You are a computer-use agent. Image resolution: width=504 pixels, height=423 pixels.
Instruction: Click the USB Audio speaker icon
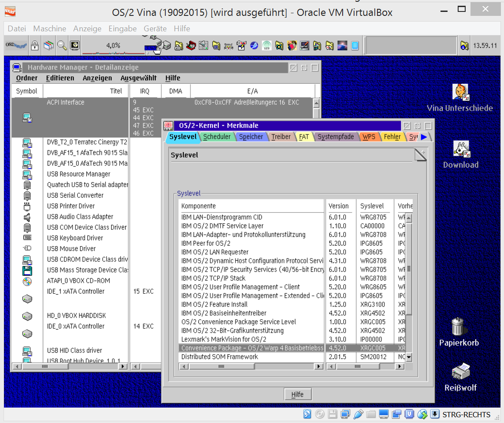27,217
